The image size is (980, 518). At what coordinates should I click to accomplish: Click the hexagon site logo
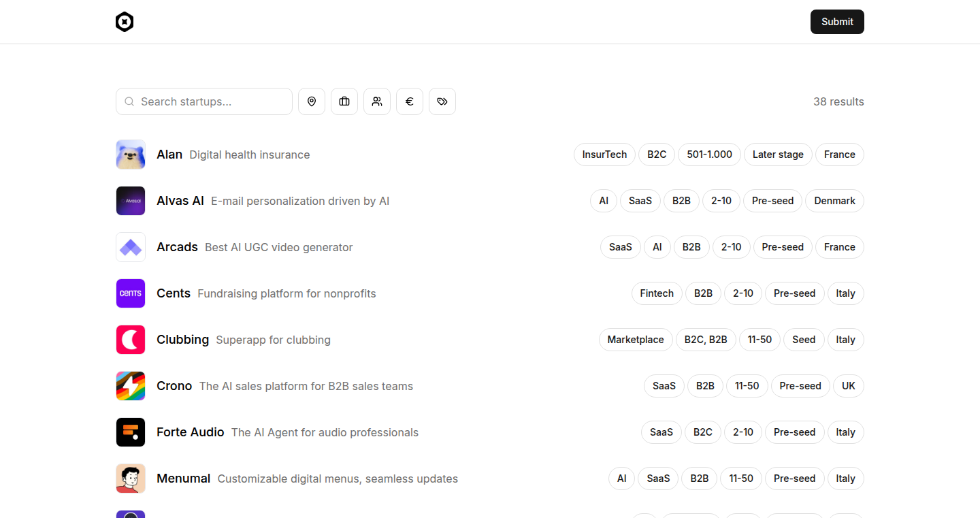(125, 22)
